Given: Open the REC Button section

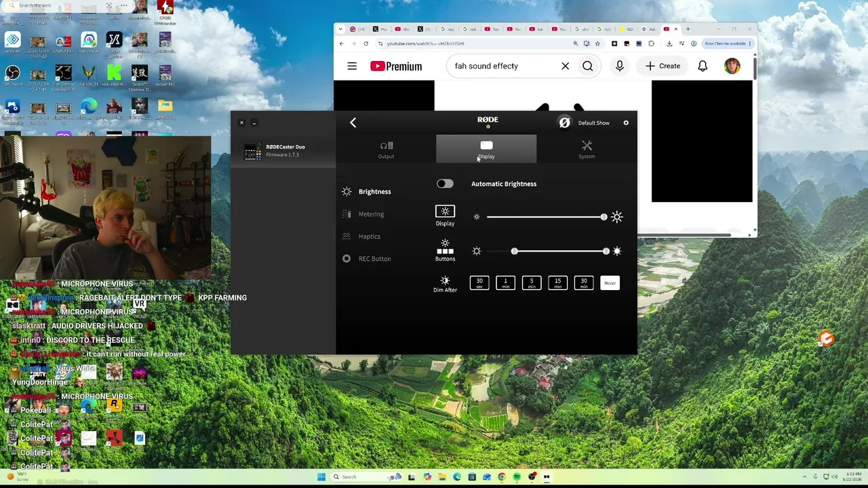Looking at the screenshot, I should (367, 259).
